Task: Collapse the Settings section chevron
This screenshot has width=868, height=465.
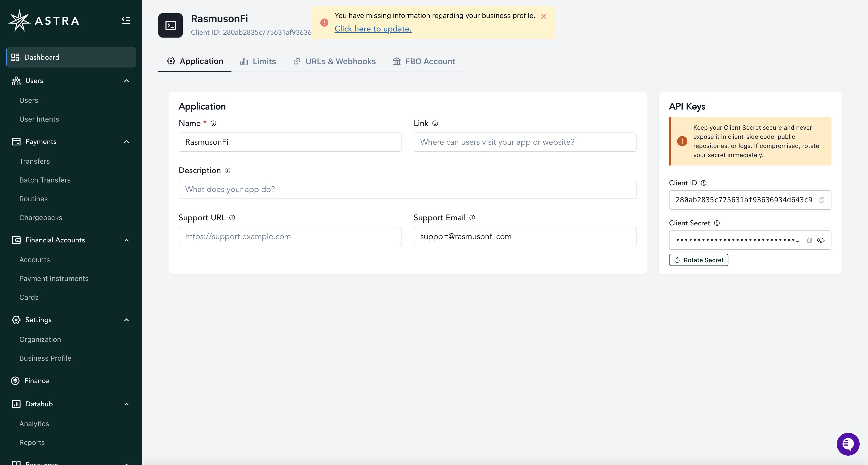Action: (x=127, y=320)
